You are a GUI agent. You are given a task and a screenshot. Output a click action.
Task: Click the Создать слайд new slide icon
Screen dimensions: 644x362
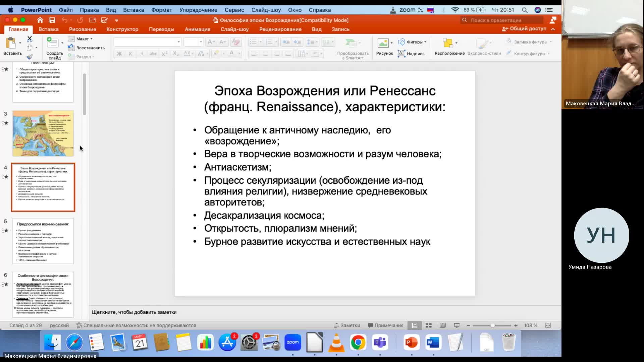point(52,43)
